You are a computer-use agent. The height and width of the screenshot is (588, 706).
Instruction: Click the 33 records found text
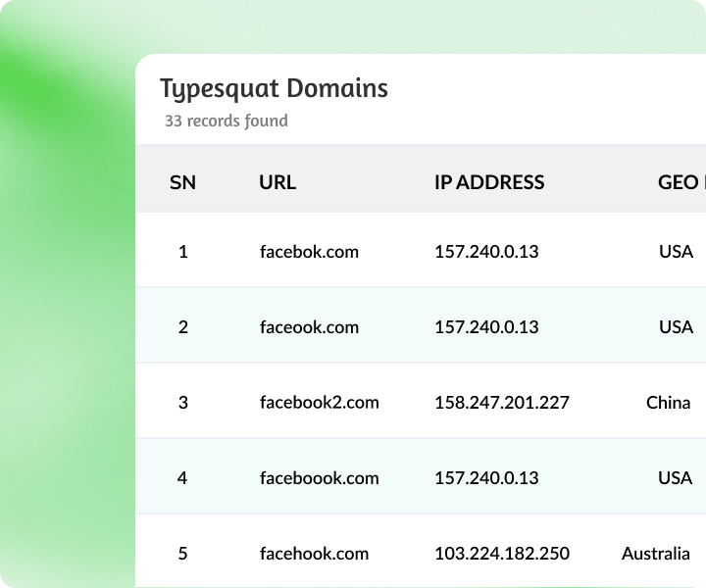point(227,122)
